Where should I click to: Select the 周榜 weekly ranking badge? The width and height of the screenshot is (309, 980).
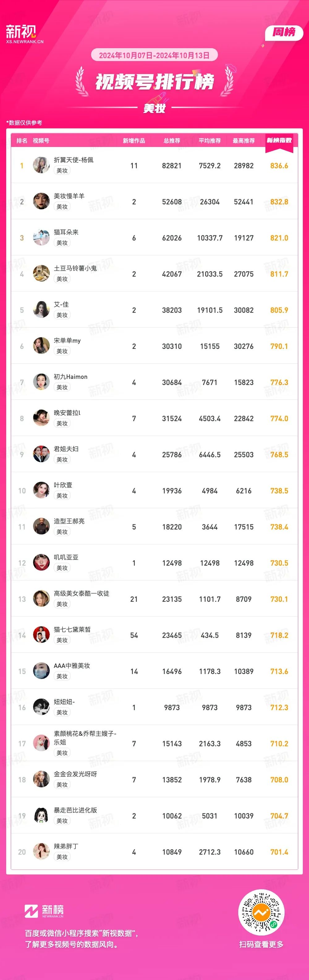(x=284, y=32)
